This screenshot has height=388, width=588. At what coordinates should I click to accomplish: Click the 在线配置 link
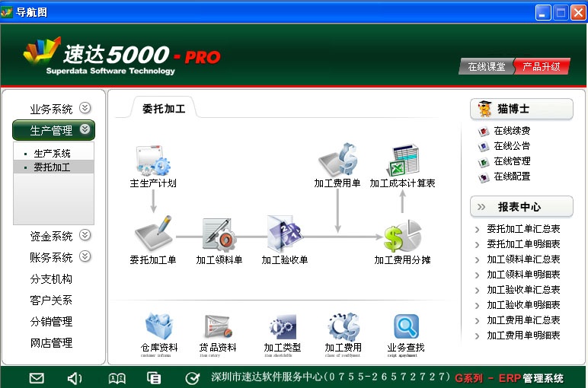click(x=512, y=177)
